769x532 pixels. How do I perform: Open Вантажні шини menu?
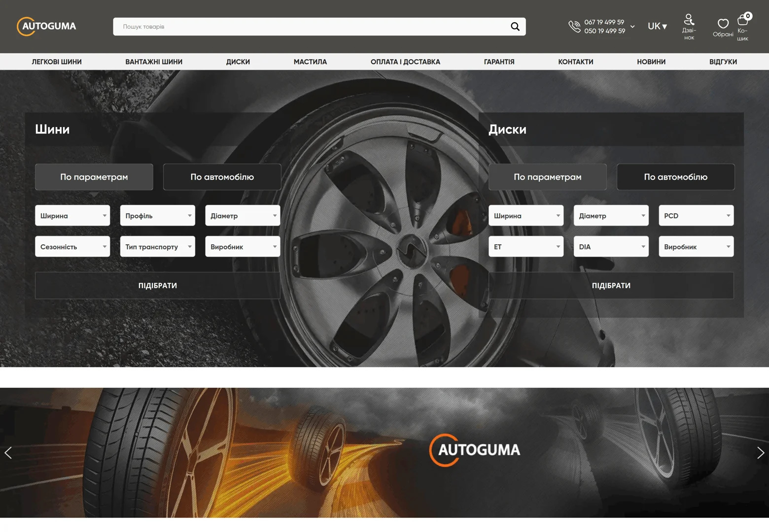click(154, 62)
